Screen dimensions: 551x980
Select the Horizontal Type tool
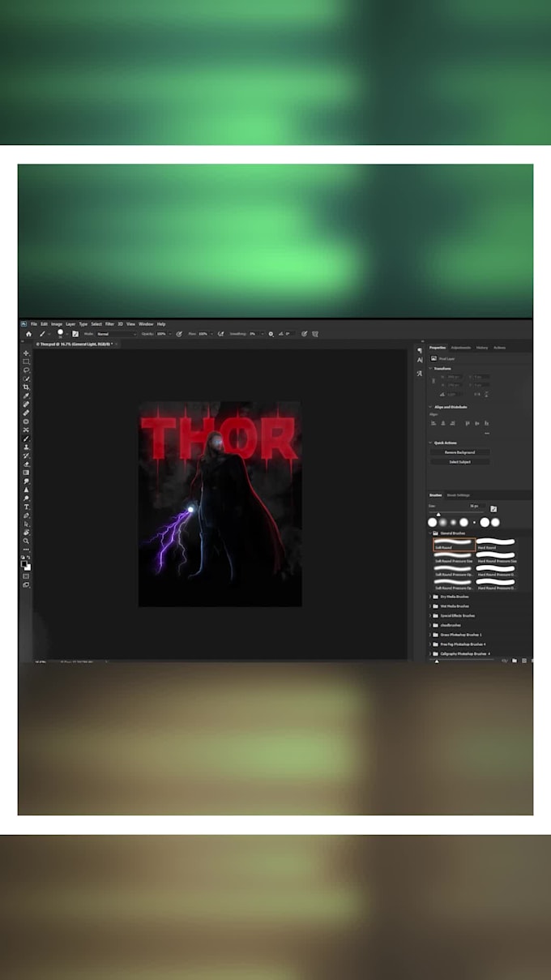tap(26, 507)
